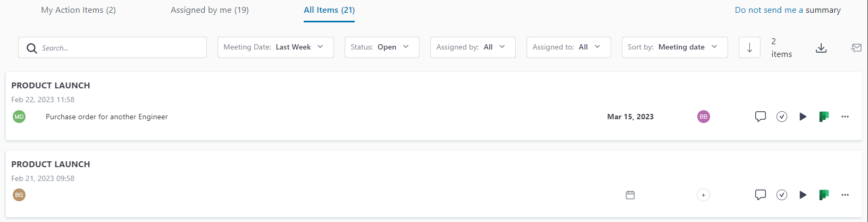Add assignee with the plus button

tap(703, 195)
